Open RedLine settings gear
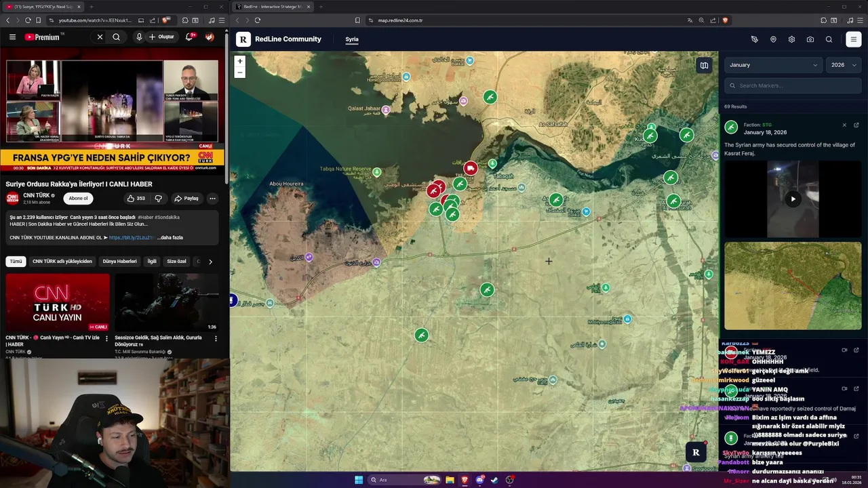The image size is (868, 488). click(x=791, y=39)
